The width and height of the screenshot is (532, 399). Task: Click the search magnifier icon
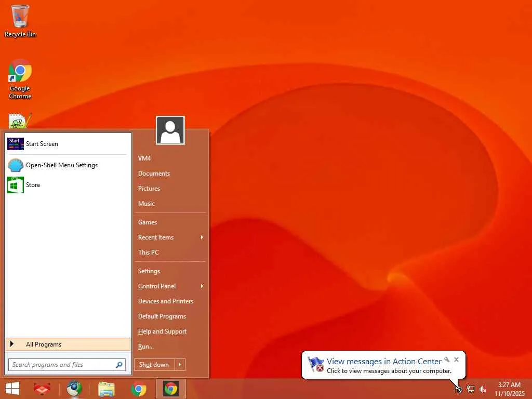119,365
